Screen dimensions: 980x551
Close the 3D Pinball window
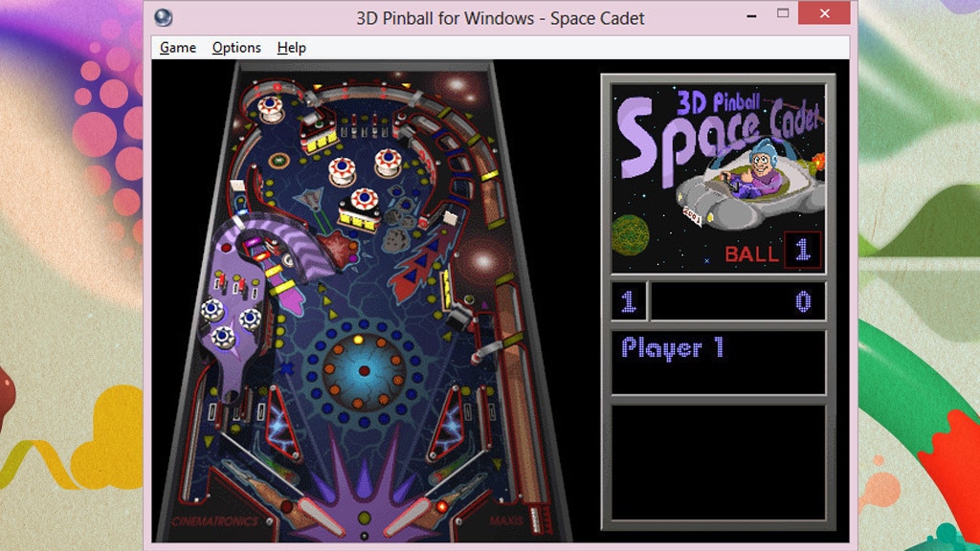tap(824, 13)
